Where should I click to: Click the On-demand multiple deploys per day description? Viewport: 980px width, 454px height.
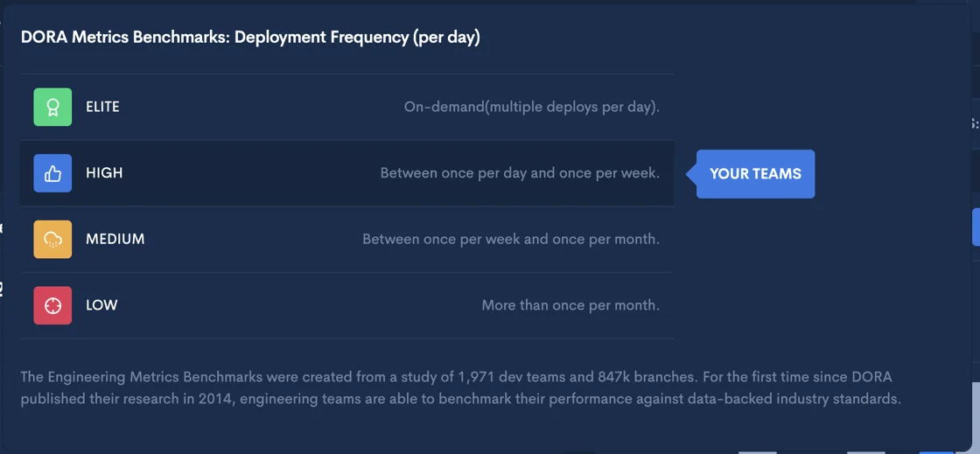point(532,107)
